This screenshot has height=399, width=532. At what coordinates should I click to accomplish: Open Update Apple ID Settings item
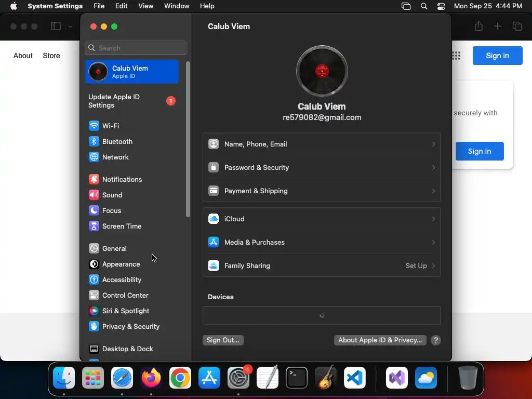[x=132, y=101]
